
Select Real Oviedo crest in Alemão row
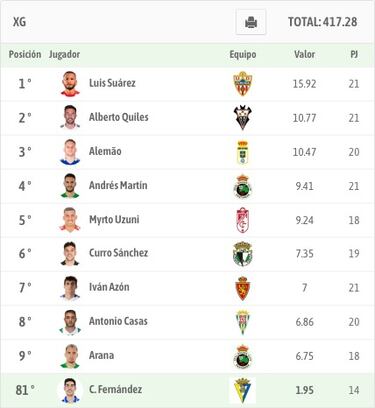243,152
